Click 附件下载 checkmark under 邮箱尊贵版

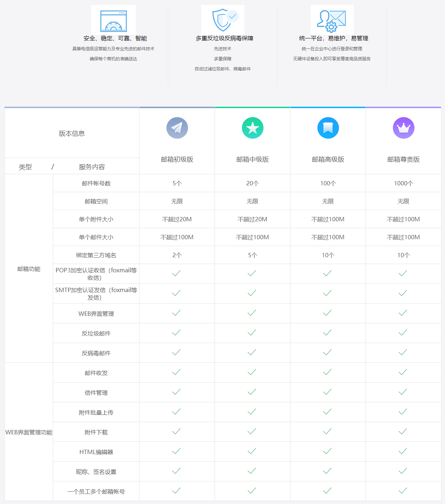coord(403,431)
